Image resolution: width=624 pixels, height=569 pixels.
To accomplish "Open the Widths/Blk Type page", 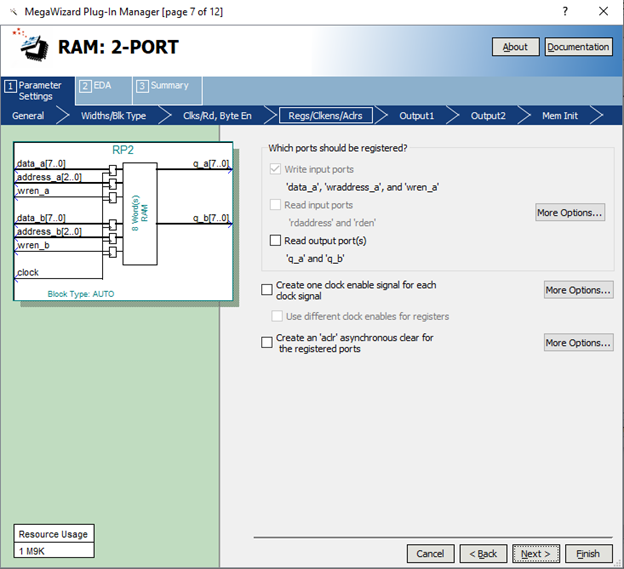I will (113, 116).
